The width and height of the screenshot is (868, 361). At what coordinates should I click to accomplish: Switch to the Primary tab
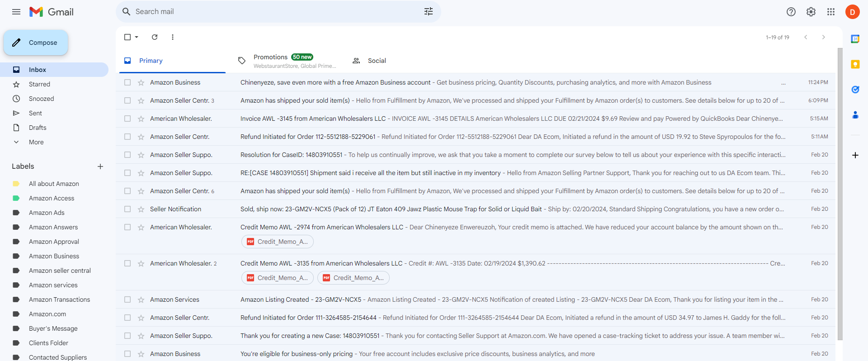click(x=172, y=61)
